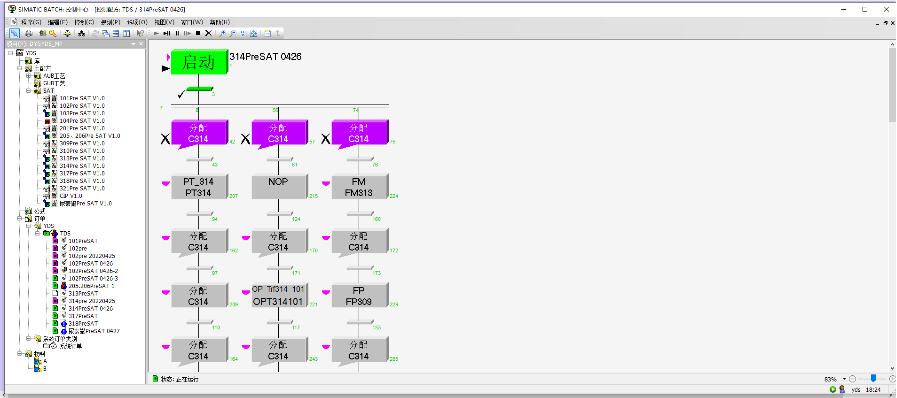The width and height of the screenshot is (897, 398).
Task: Click the start (play arrow) toolbar icon
Action: (156, 33)
